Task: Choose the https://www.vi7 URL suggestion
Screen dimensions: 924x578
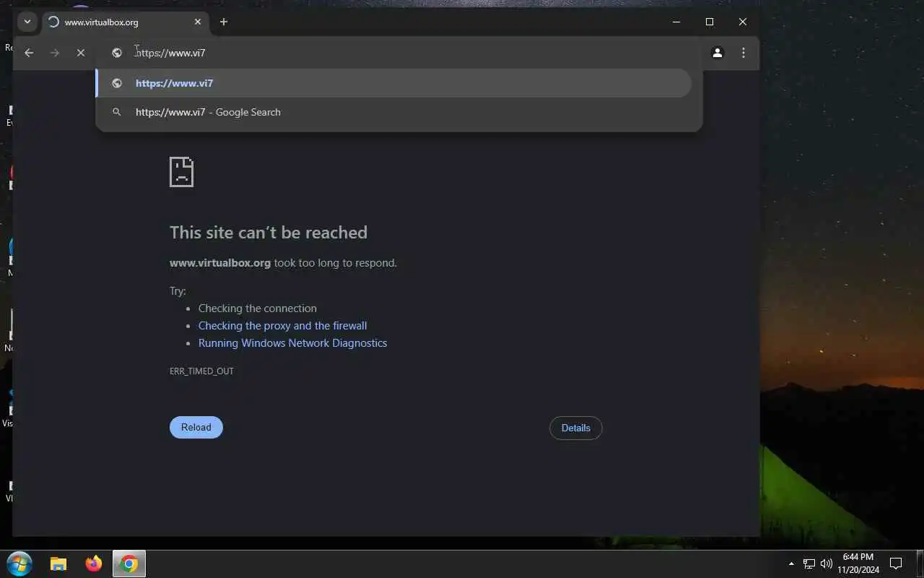Action: coord(394,83)
